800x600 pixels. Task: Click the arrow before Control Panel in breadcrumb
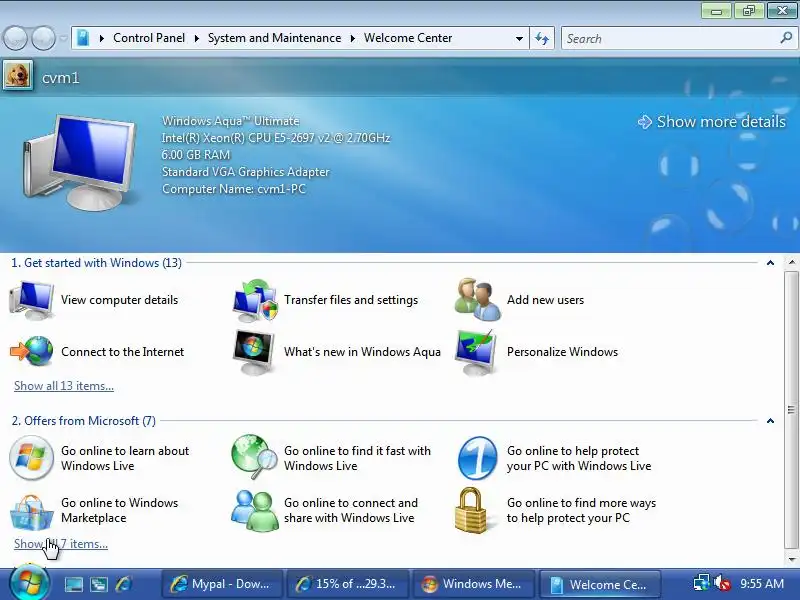(102, 38)
